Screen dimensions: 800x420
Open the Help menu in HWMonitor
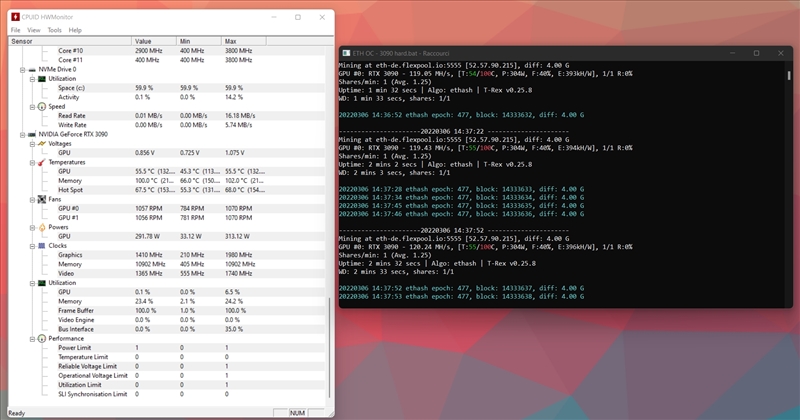(x=75, y=30)
